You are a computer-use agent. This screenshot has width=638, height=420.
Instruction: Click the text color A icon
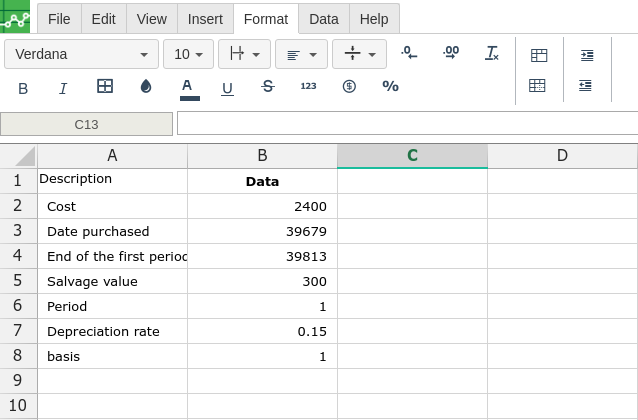(187, 87)
